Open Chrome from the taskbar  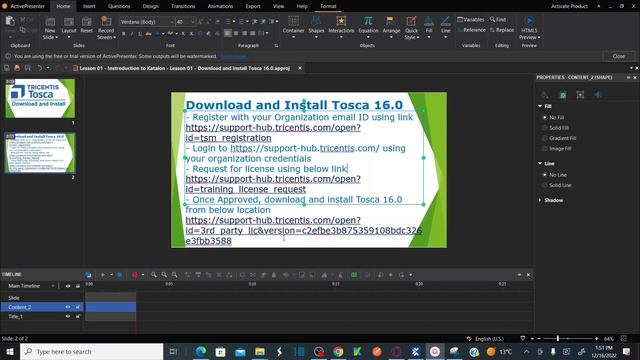tap(338, 351)
